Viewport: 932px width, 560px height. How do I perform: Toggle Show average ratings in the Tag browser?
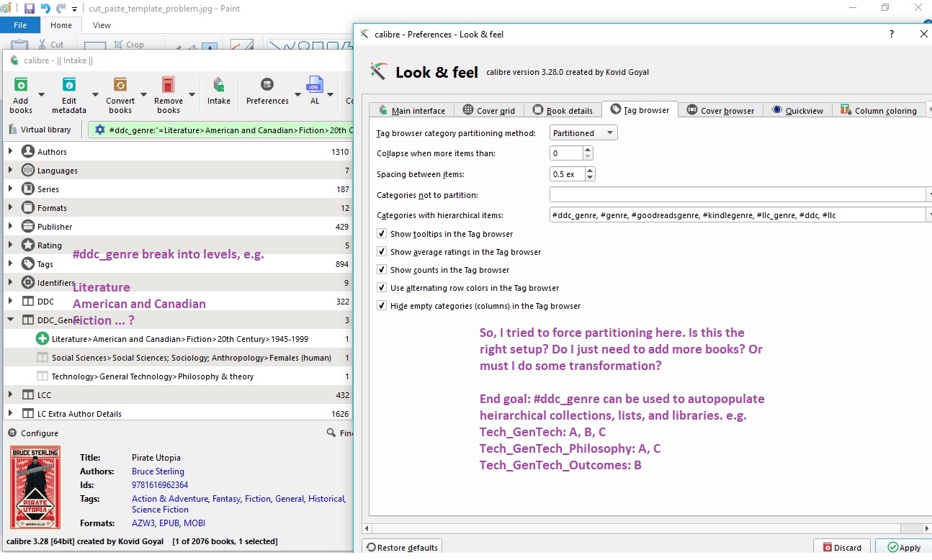point(382,252)
